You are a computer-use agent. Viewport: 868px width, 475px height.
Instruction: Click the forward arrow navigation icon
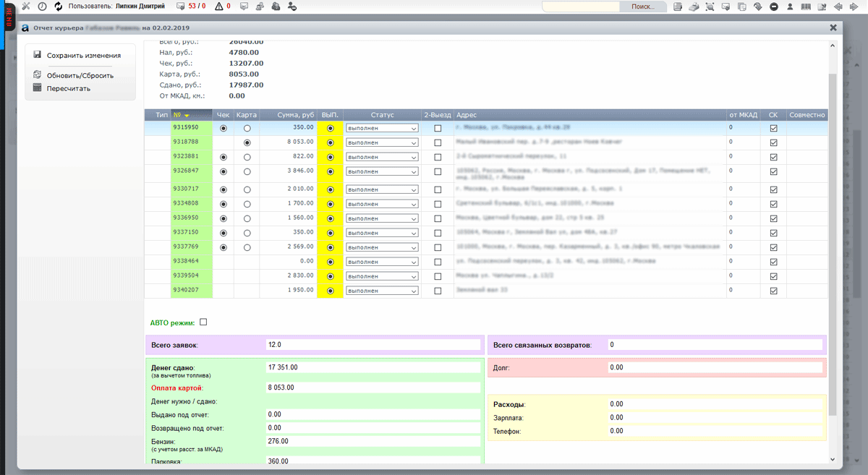854,7
